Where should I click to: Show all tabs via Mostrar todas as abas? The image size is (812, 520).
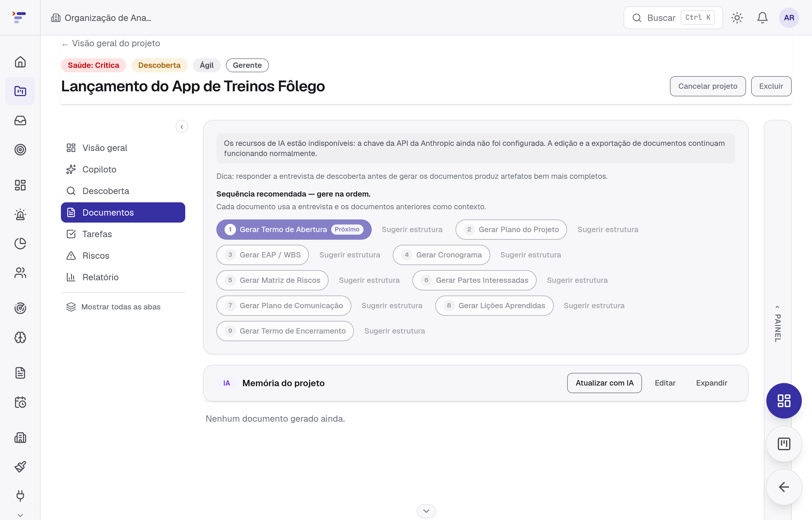click(x=114, y=307)
